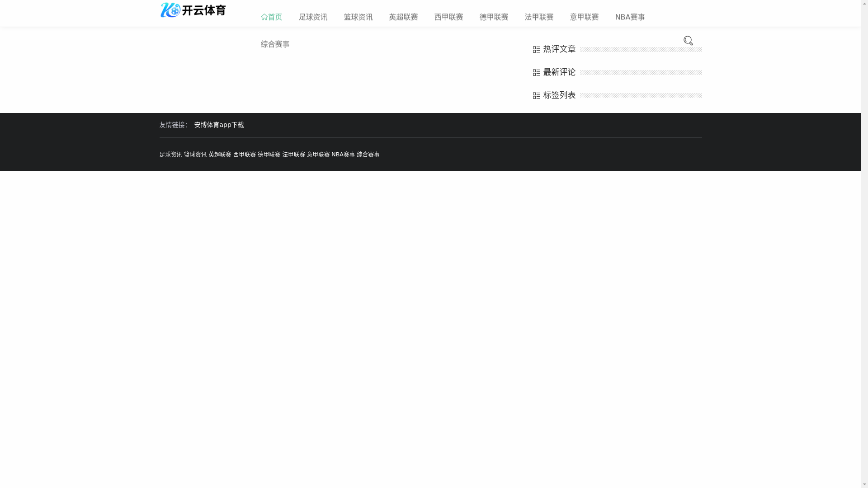Click the 最新评论 sidebar heading

coord(559,72)
